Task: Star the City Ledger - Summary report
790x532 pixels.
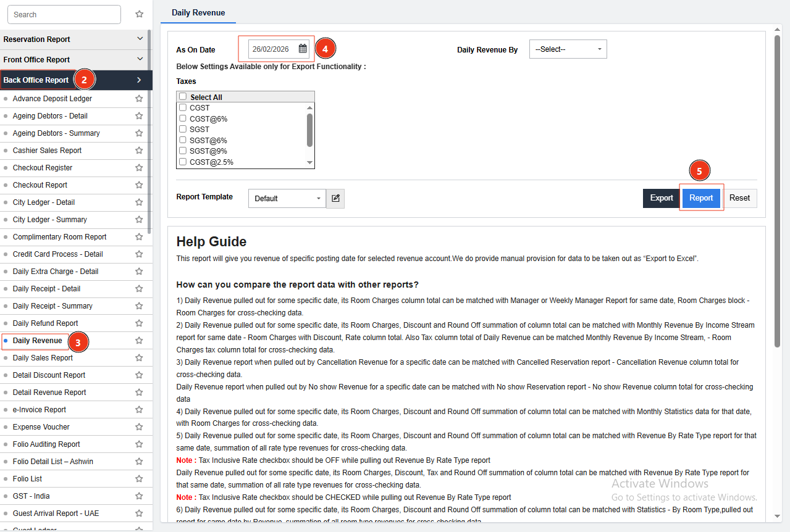Action: (x=139, y=220)
